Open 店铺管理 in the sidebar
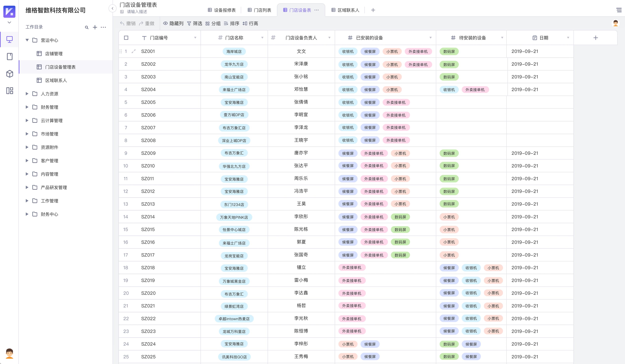 (x=54, y=54)
